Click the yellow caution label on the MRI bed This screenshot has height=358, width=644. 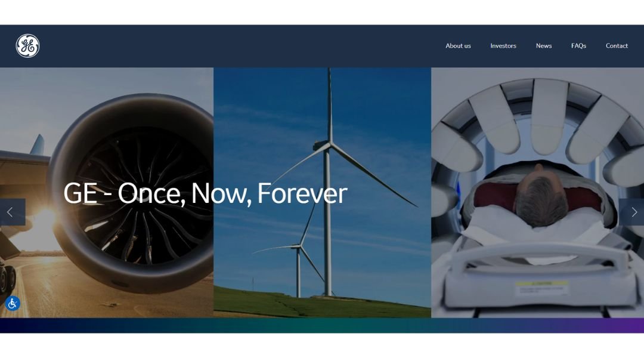541,288
